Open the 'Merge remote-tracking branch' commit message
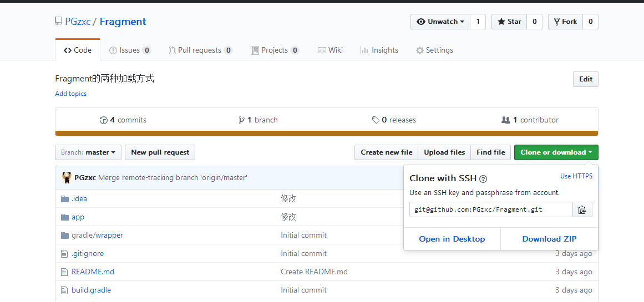Image resolution: width=644 pixels, height=302 pixels. 173,178
